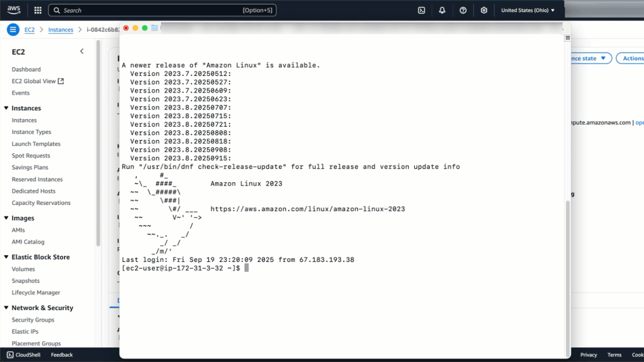Click the amazon-linux-2023 URL in the terminal
Viewport: 644px width, 362px height.
click(x=307, y=209)
